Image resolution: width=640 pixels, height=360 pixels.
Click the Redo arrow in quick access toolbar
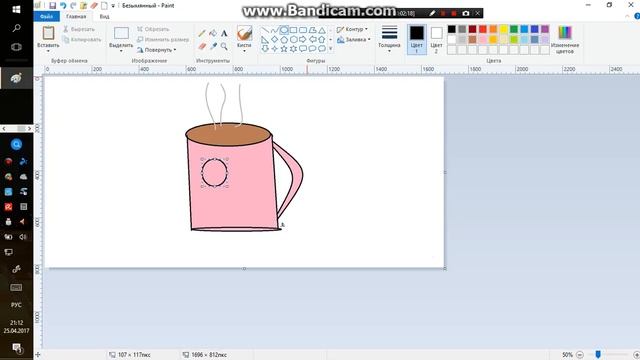click(73, 6)
